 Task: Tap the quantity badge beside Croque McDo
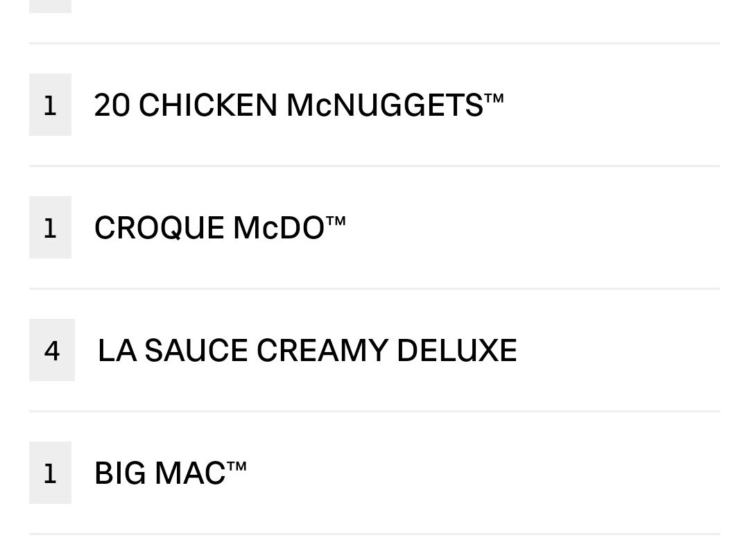click(x=50, y=227)
